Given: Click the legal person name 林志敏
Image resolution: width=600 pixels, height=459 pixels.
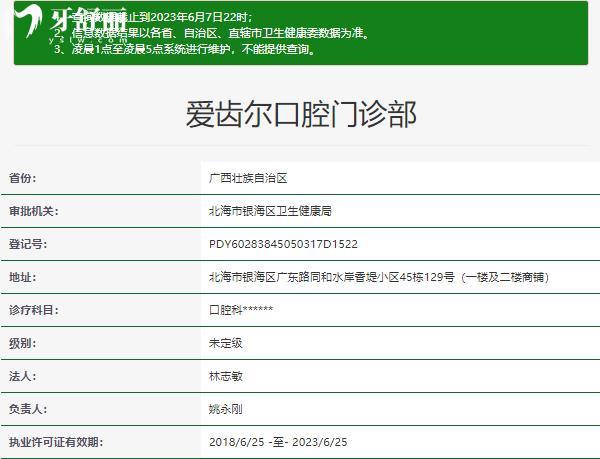Looking at the screenshot, I should 226,376.
